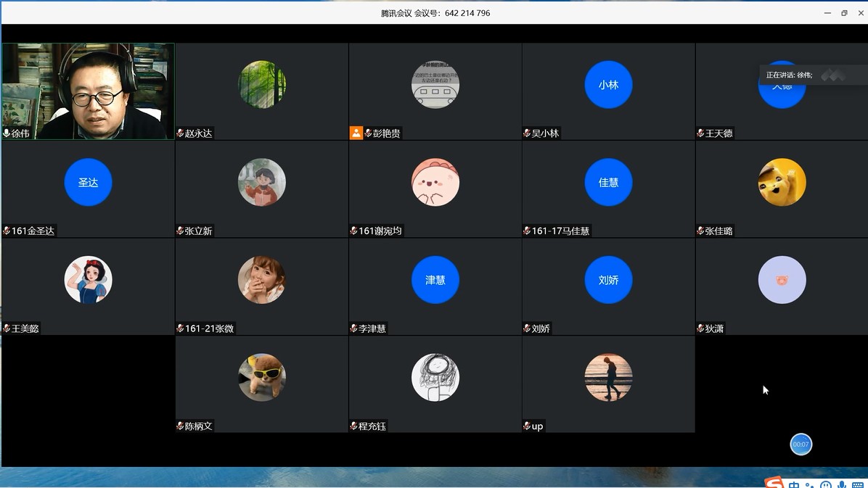
Task: Start voice input from the IME microphone icon
Action: pyautogui.click(x=842, y=485)
